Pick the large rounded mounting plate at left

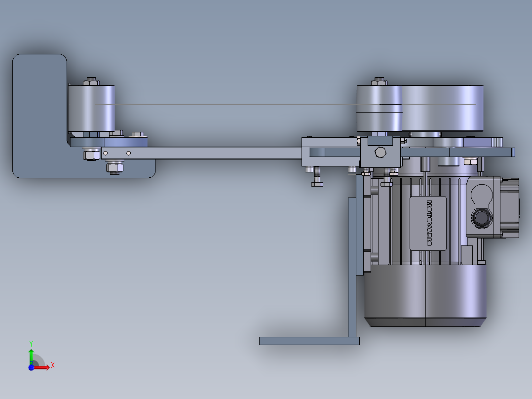pyautogui.click(x=39, y=116)
